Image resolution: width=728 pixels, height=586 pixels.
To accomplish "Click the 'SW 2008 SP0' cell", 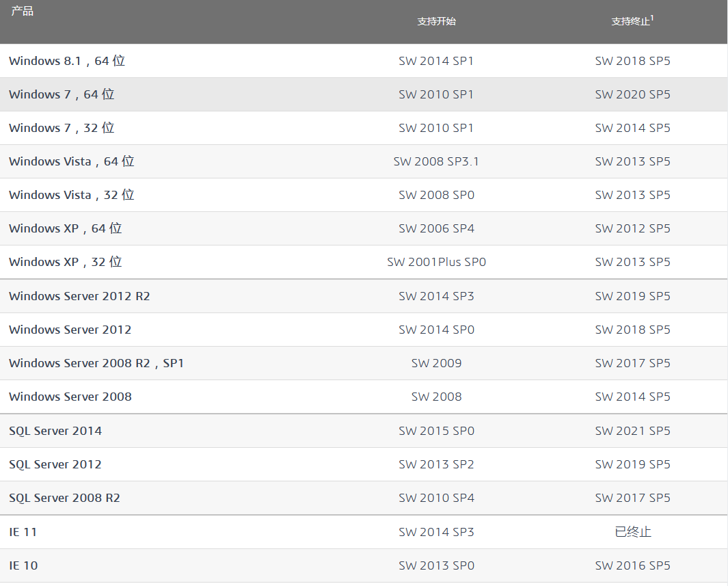I will [x=436, y=195].
